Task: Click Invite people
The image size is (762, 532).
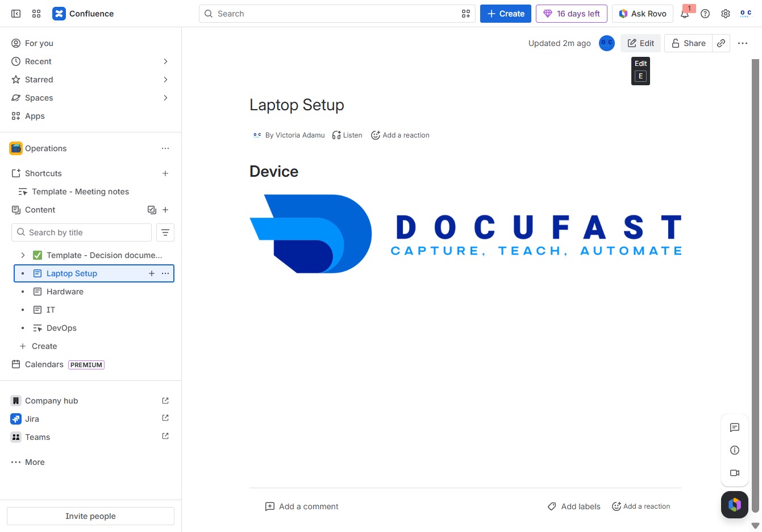Action: (x=90, y=516)
